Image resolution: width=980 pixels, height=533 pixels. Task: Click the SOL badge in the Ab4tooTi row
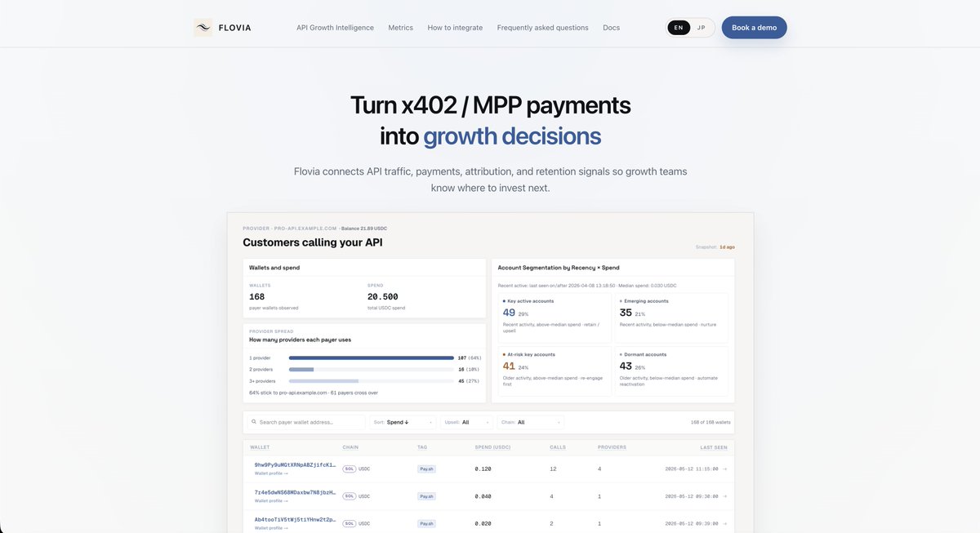click(350, 523)
